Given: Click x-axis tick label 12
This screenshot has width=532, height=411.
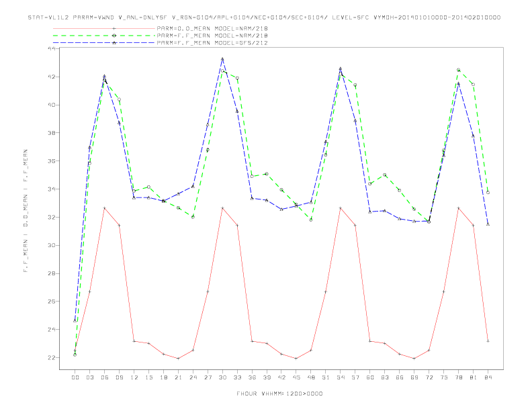Looking at the screenshot, I should pyautogui.click(x=134, y=377).
